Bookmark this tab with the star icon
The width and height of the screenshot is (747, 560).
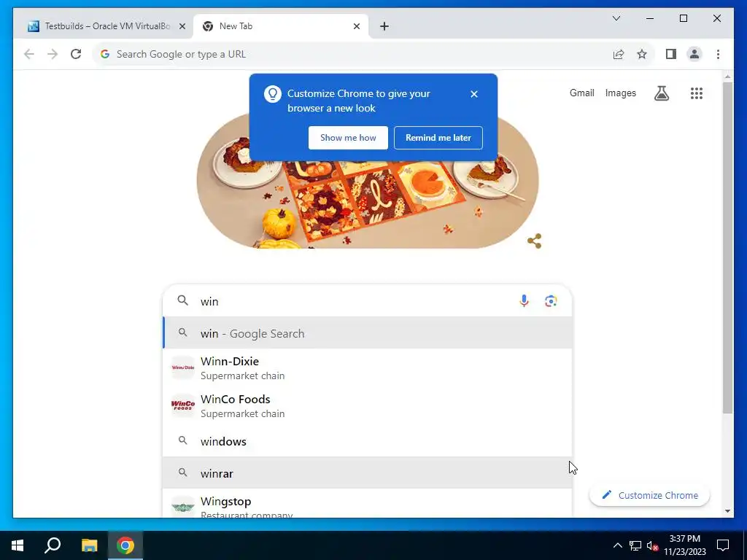coord(642,54)
